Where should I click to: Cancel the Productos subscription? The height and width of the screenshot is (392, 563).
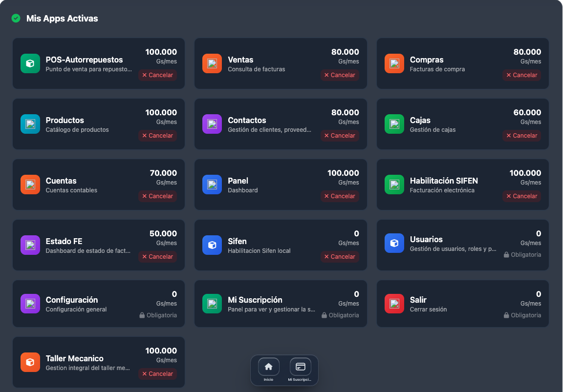coord(157,136)
